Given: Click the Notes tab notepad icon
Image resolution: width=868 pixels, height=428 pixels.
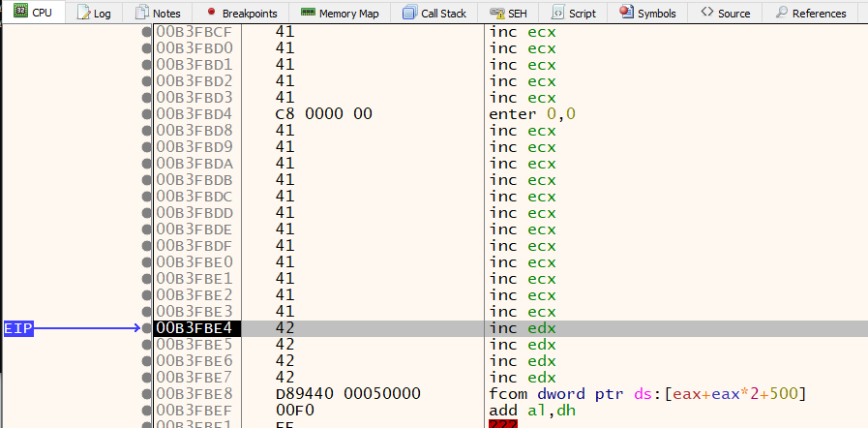Looking at the screenshot, I should tap(142, 13).
